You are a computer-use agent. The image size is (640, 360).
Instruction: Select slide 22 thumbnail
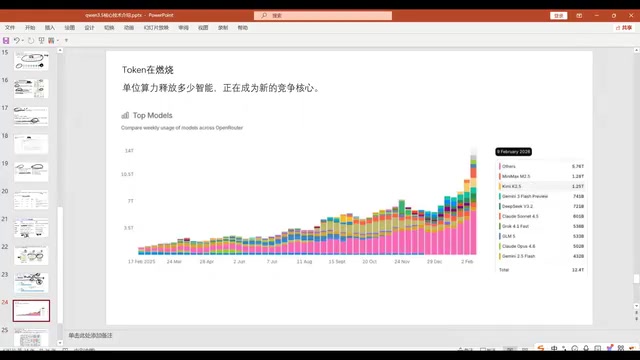pyautogui.click(x=31, y=255)
